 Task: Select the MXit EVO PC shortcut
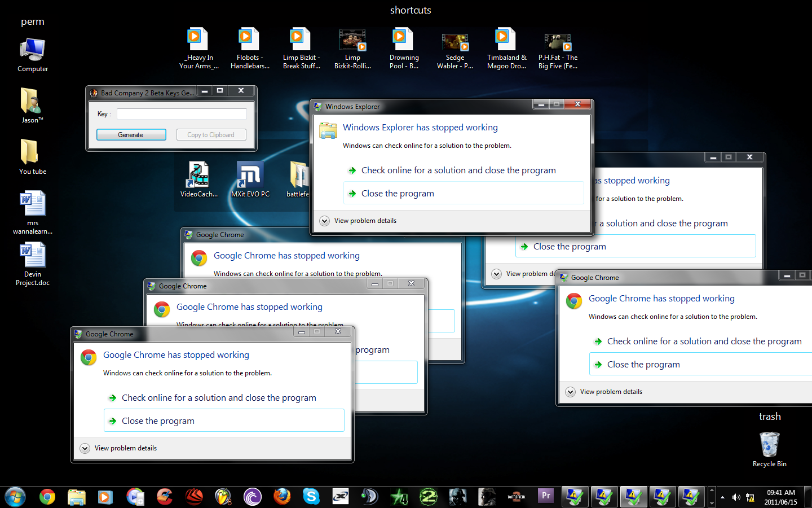point(250,179)
